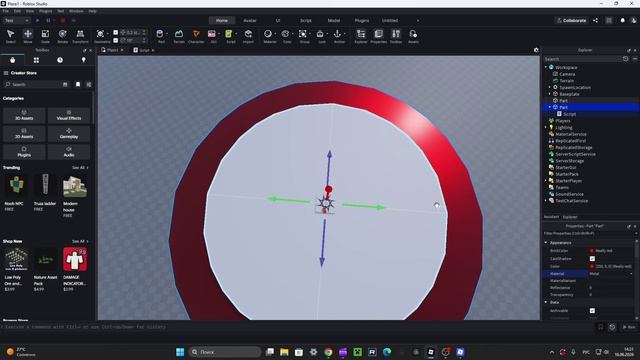Click the notifications bell icon
640x360 pixels.
(x=622, y=20)
